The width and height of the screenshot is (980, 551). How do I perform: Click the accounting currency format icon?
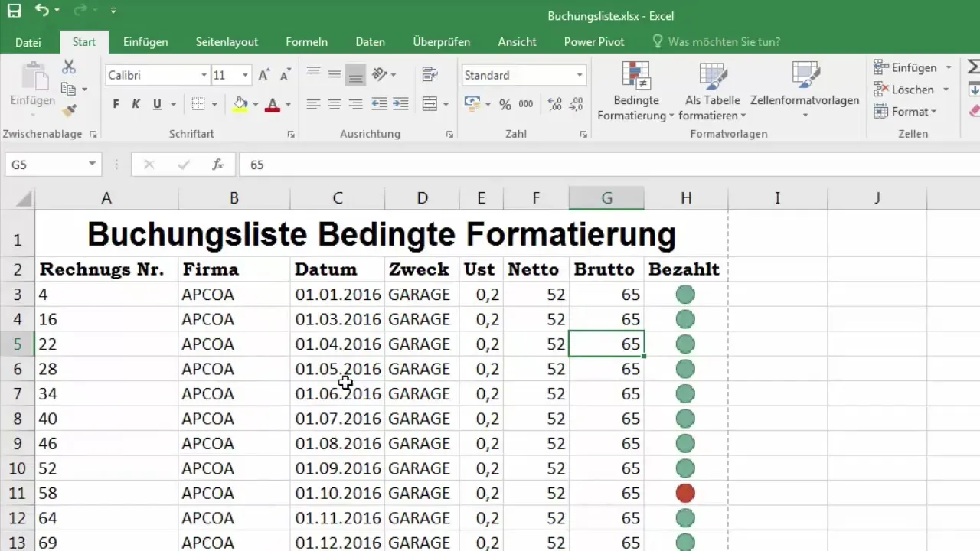(x=472, y=104)
